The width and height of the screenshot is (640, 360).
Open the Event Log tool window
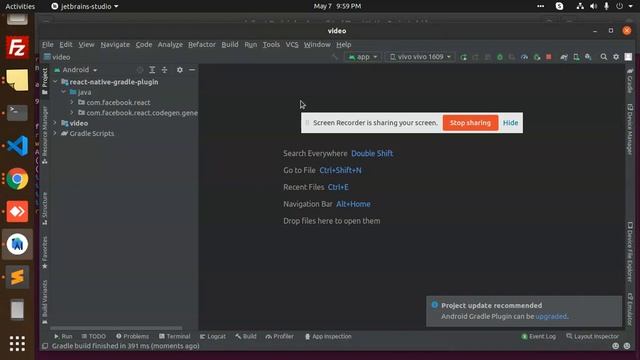point(538,336)
